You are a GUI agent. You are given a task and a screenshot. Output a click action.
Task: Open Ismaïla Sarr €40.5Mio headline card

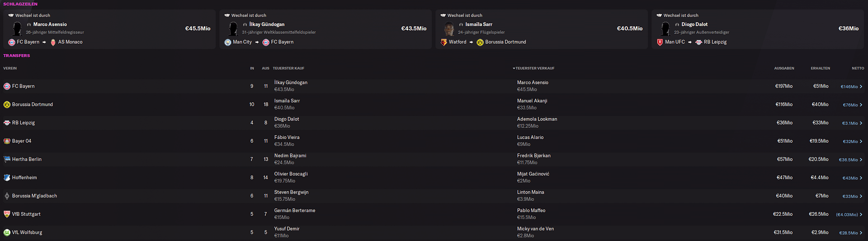(541, 29)
